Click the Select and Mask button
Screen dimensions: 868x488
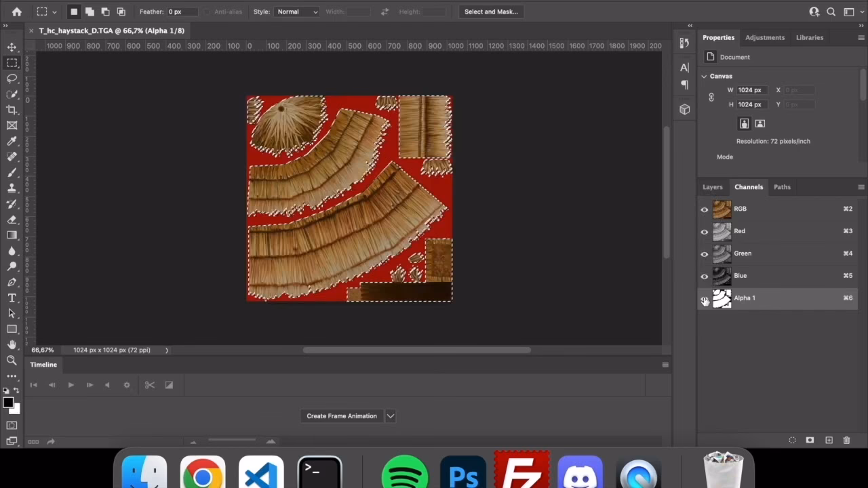click(x=491, y=12)
